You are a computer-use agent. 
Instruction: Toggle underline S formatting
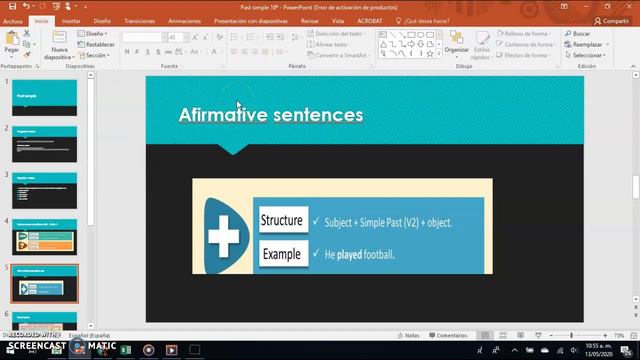[x=147, y=52]
